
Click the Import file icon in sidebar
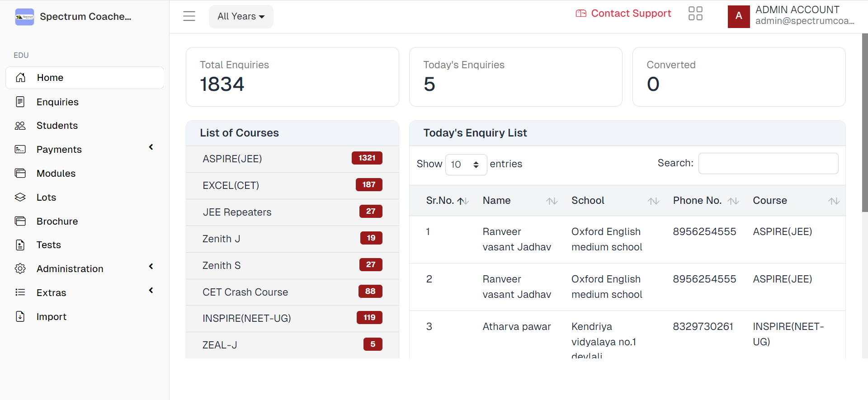tap(20, 316)
